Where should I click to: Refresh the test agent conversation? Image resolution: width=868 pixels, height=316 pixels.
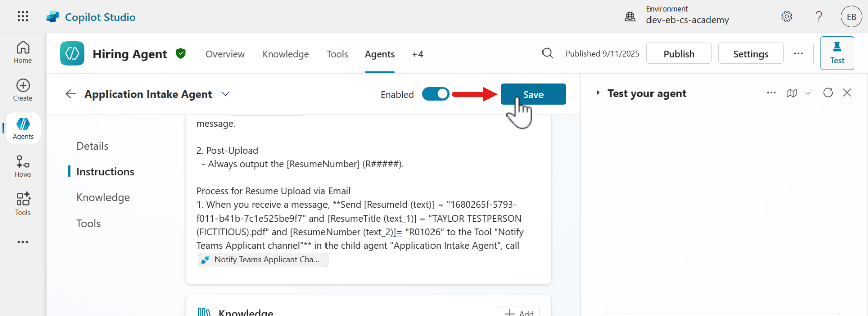[828, 93]
